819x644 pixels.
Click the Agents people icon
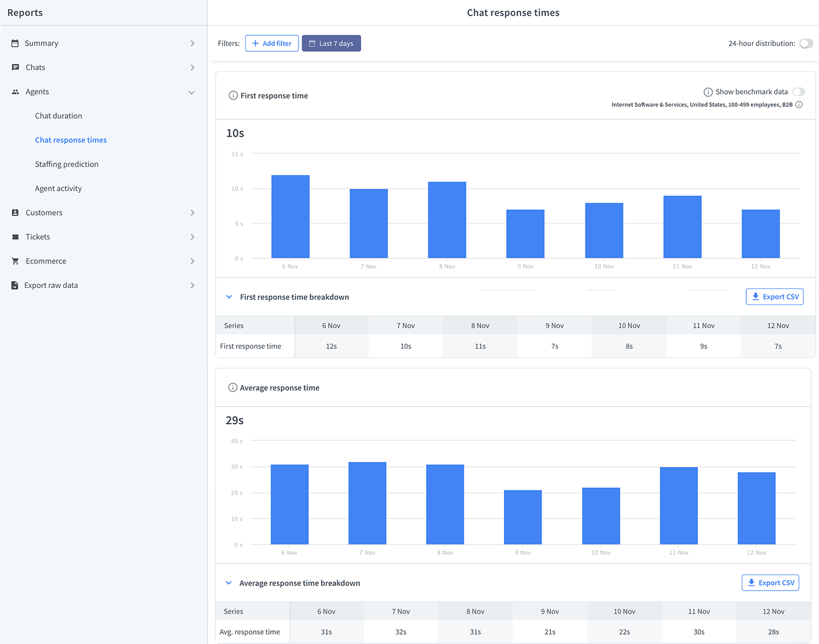tap(15, 92)
